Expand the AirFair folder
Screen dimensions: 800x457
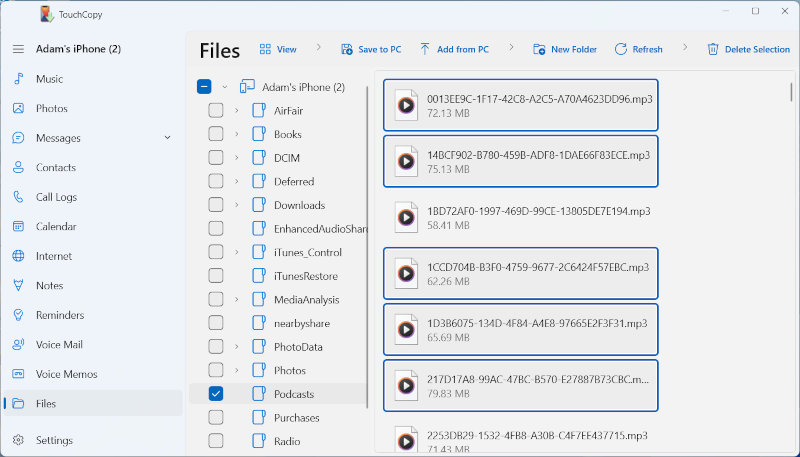pyautogui.click(x=237, y=110)
